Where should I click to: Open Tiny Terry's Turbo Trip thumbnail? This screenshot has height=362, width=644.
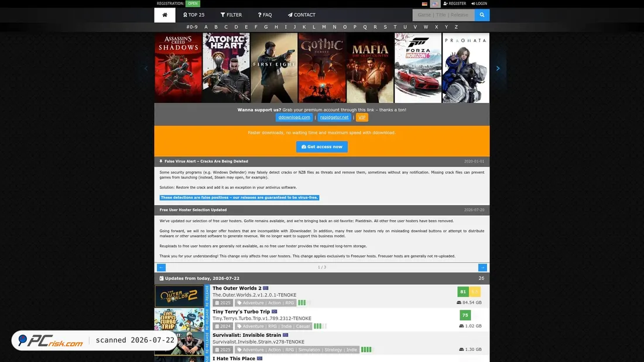coord(180,320)
